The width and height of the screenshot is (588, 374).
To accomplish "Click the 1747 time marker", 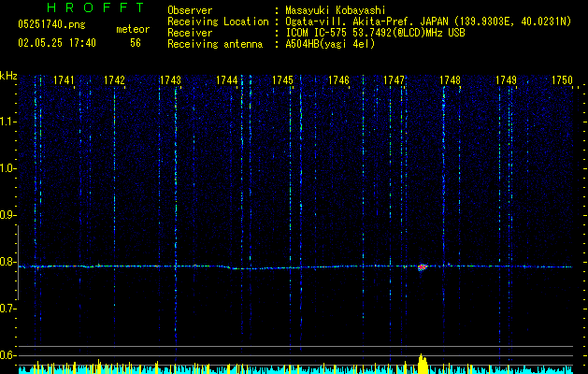I will tap(394, 80).
